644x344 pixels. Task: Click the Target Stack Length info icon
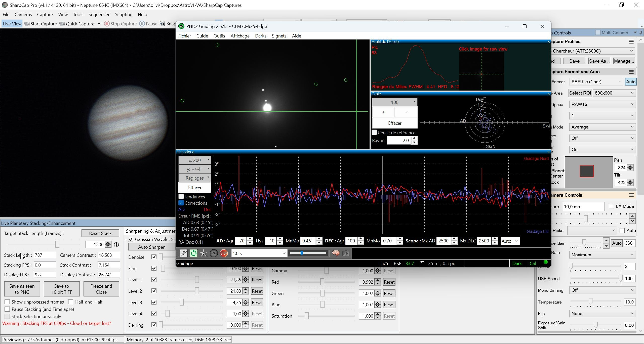116,245
